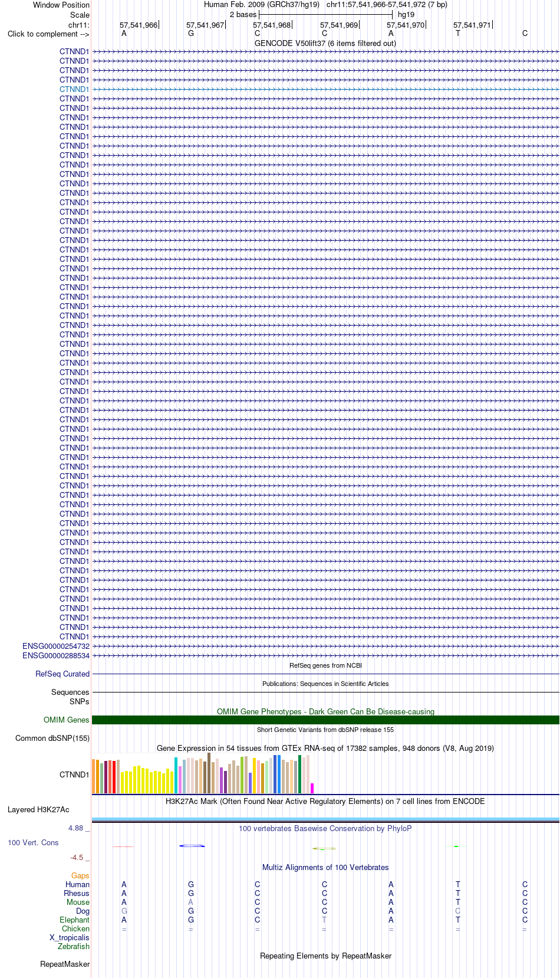This screenshot has width=560, height=978.
Task: Click the H3K27Ac Mark track title
Action: (325, 801)
